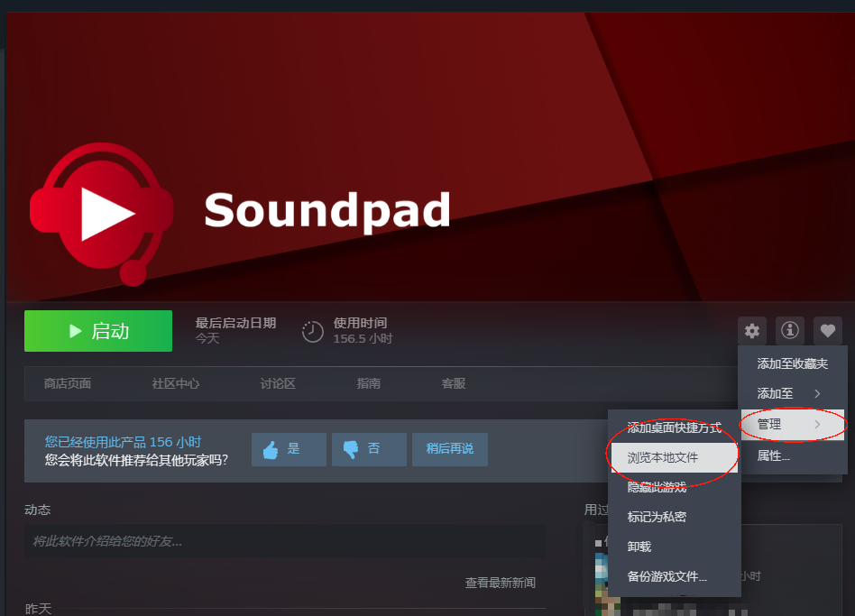The width and height of the screenshot is (855, 616).
Task: Toggle the heart favorite icon
Action: 827,330
